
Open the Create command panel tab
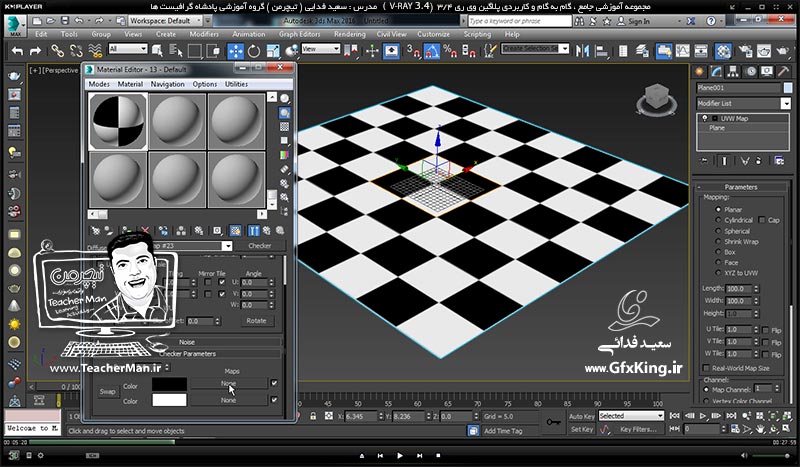coord(700,71)
